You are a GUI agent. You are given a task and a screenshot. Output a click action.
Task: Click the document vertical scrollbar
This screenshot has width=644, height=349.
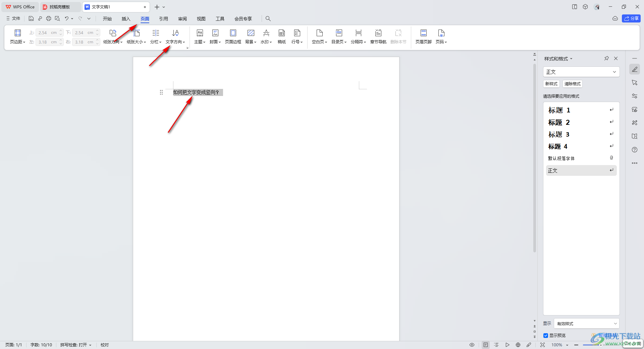click(x=535, y=158)
